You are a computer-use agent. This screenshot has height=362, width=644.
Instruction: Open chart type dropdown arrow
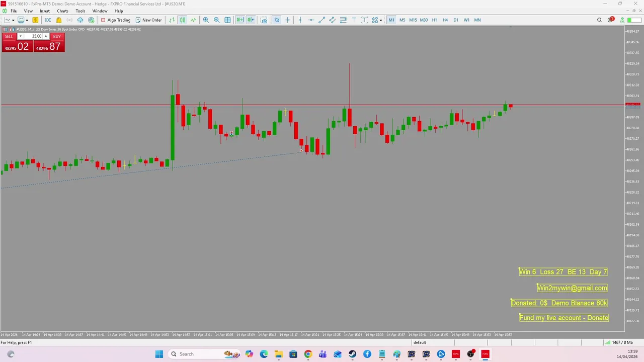tap(13, 20)
